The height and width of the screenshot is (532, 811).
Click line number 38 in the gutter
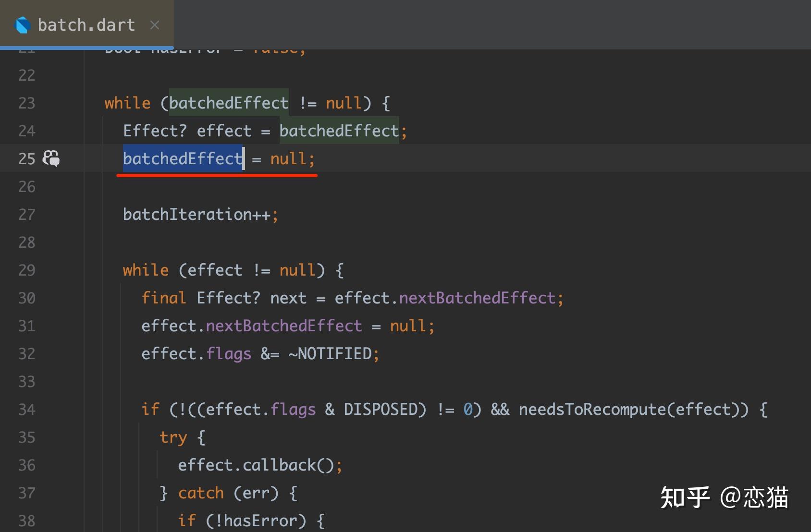27,521
